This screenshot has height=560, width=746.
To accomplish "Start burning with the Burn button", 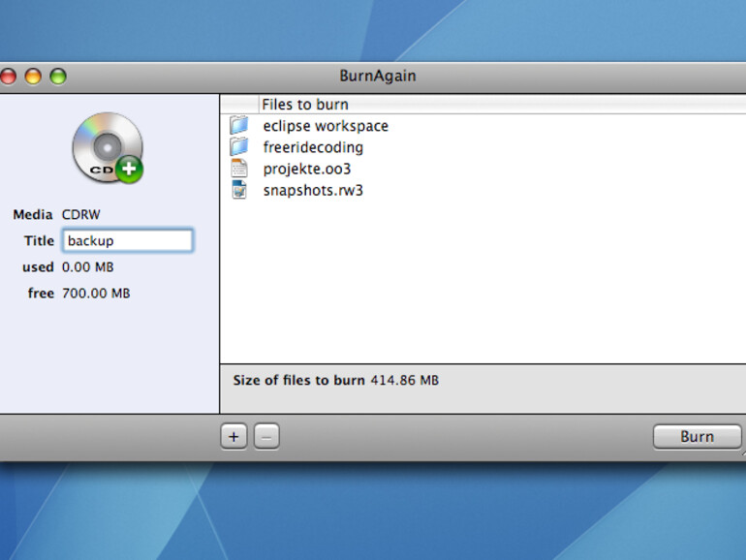I will click(x=697, y=436).
